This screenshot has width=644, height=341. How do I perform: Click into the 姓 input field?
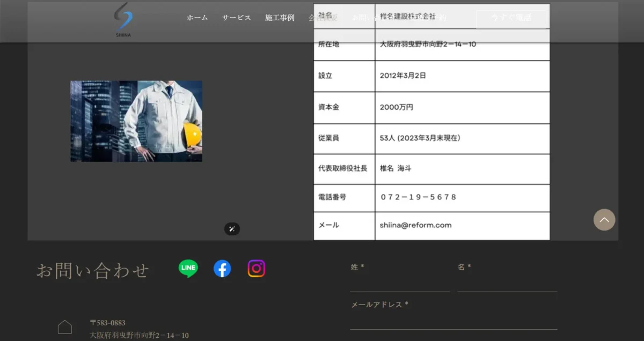pos(400,284)
